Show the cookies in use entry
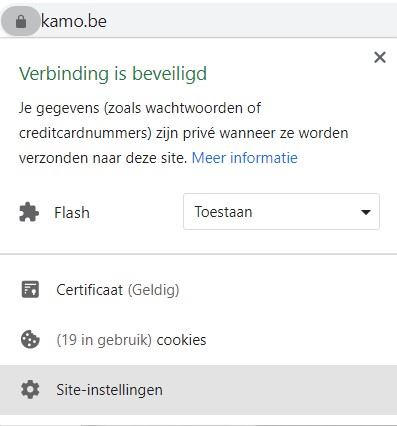Viewport: 397px width, 426px height. coord(198,340)
